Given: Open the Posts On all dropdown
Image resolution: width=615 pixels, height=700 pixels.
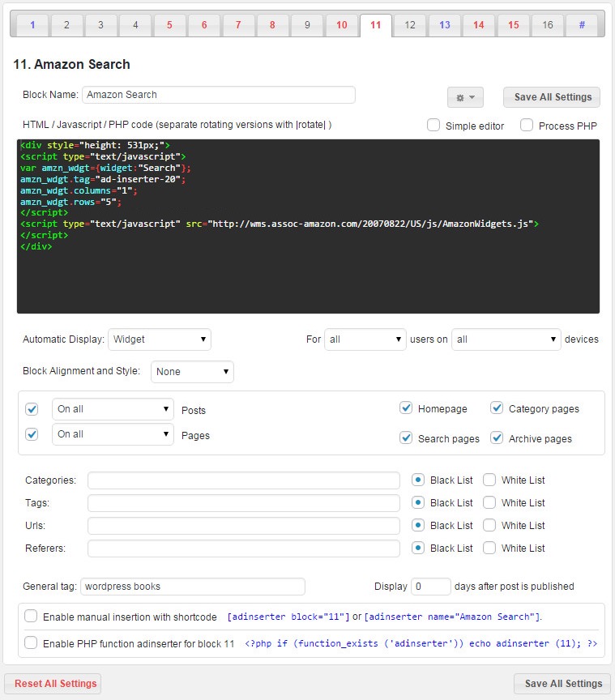Looking at the screenshot, I should (x=113, y=409).
